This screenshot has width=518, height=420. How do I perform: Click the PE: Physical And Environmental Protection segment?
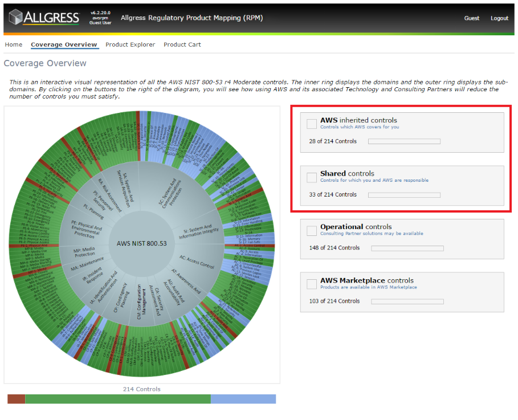click(86, 229)
